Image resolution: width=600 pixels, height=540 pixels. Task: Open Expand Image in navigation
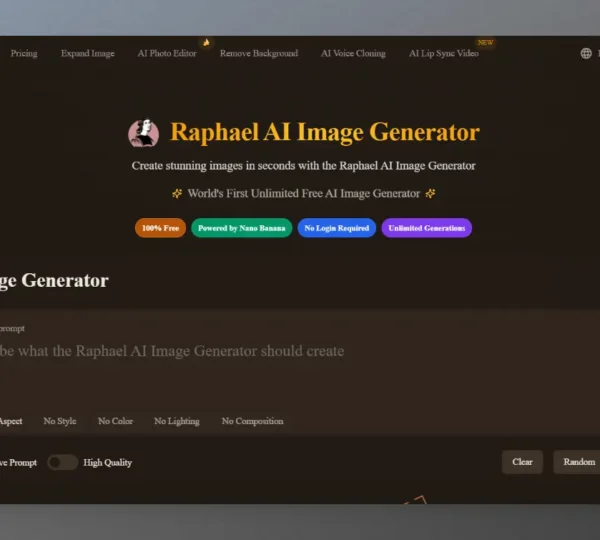(x=88, y=54)
